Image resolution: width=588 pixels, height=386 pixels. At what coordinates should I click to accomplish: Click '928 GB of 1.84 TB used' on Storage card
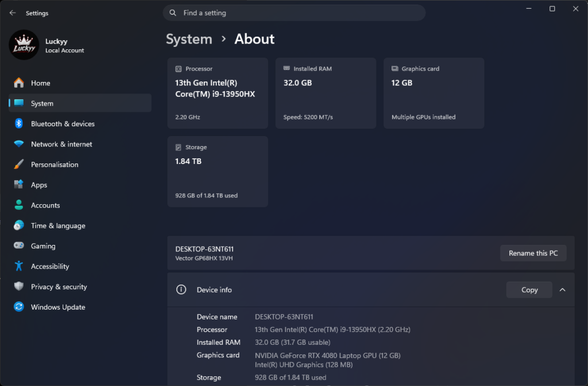tap(206, 196)
